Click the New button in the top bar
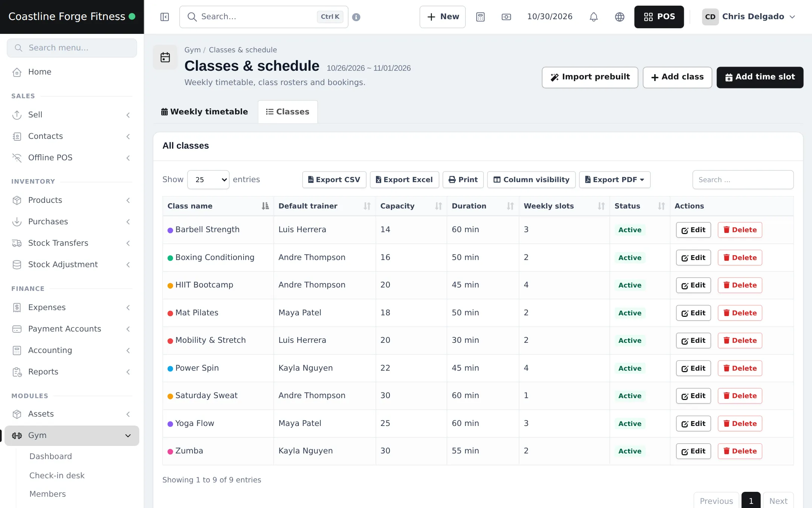Screen dimensions: 812x508 tap(442, 17)
